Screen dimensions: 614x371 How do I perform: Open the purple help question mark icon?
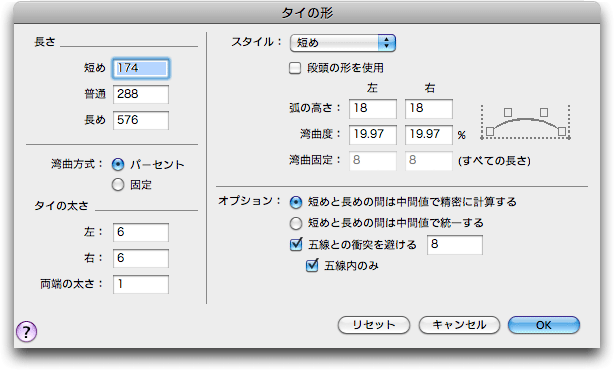(27, 332)
